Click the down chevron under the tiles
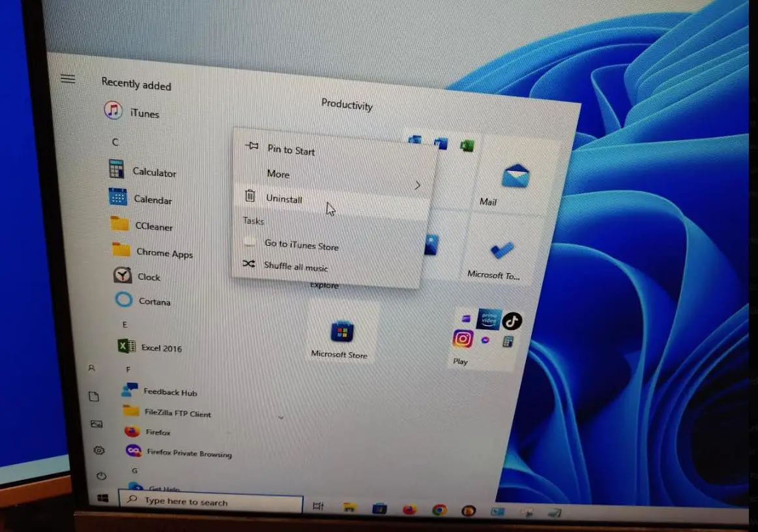This screenshot has height=532, width=758. point(281,417)
